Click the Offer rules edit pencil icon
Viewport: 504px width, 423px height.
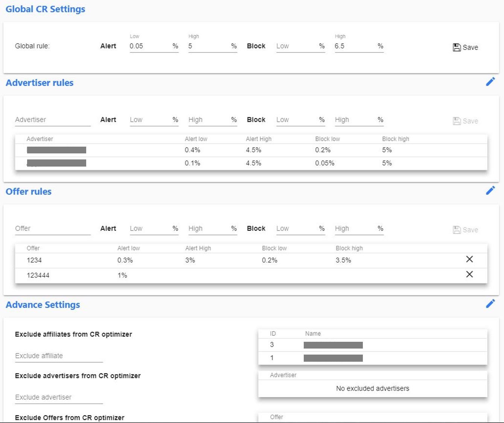490,190
